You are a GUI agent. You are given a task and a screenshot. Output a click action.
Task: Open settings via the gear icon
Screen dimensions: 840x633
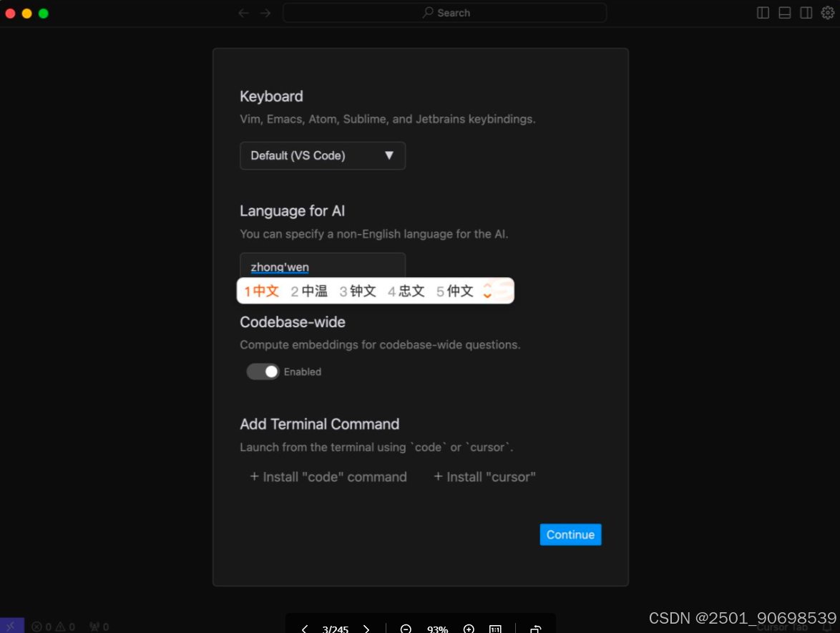tap(828, 12)
